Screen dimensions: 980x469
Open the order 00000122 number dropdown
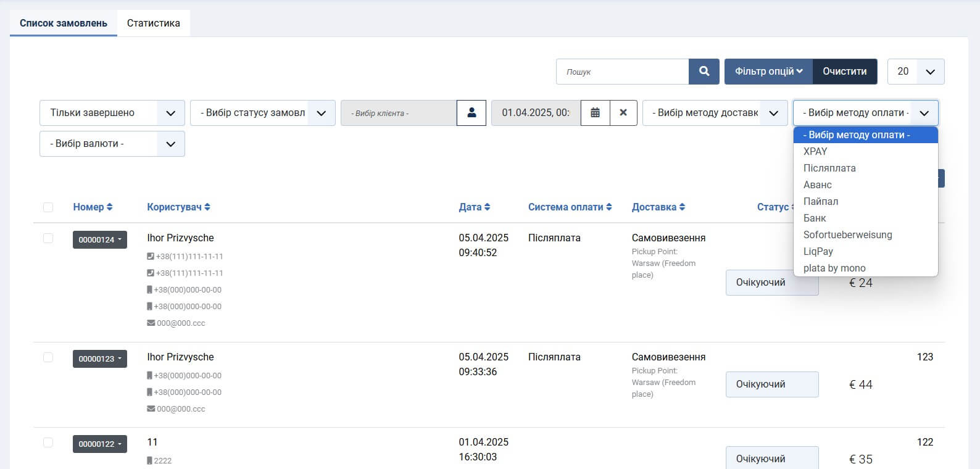(x=99, y=444)
